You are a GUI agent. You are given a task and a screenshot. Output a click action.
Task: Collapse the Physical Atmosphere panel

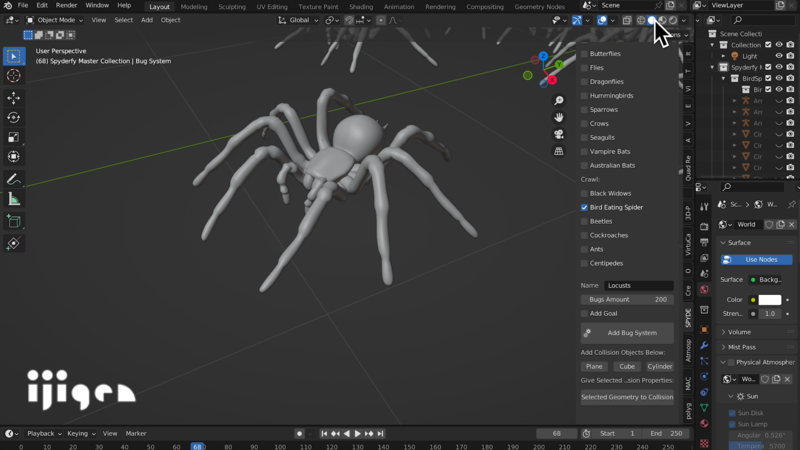pyautogui.click(x=723, y=362)
